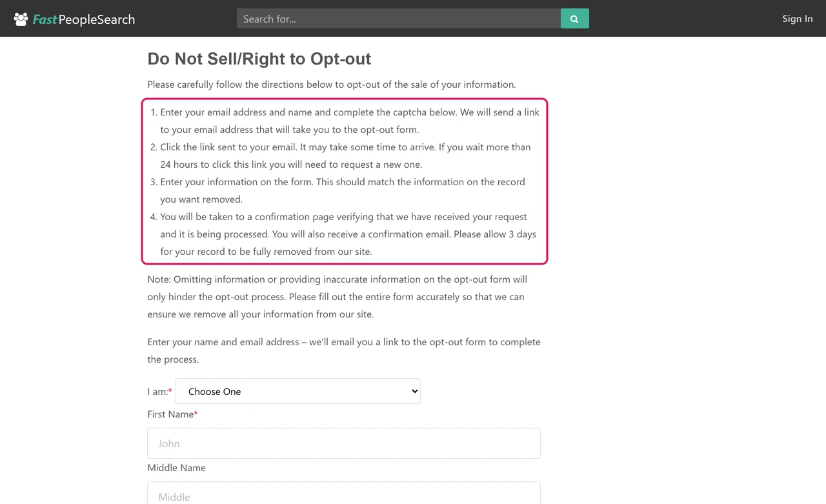Click the "Do Not Sell/Right to Opt-out" heading
The image size is (826, 504).
[x=259, y=59]
